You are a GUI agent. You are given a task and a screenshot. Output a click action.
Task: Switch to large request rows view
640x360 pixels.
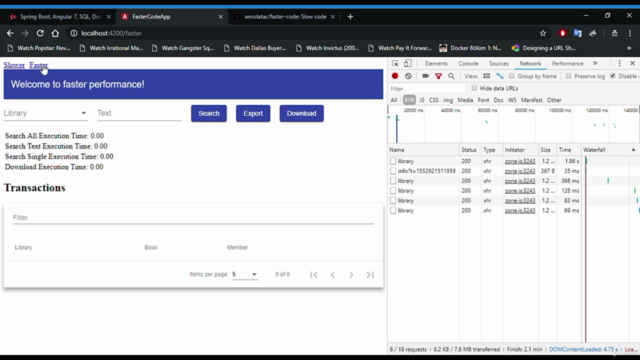(x=487, y=76)
